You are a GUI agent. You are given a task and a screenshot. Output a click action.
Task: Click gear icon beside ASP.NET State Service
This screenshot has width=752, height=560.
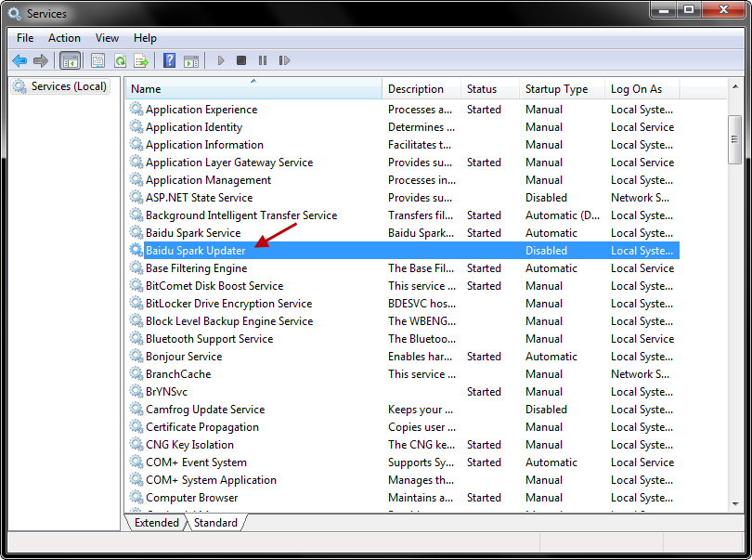coord(136,197)
